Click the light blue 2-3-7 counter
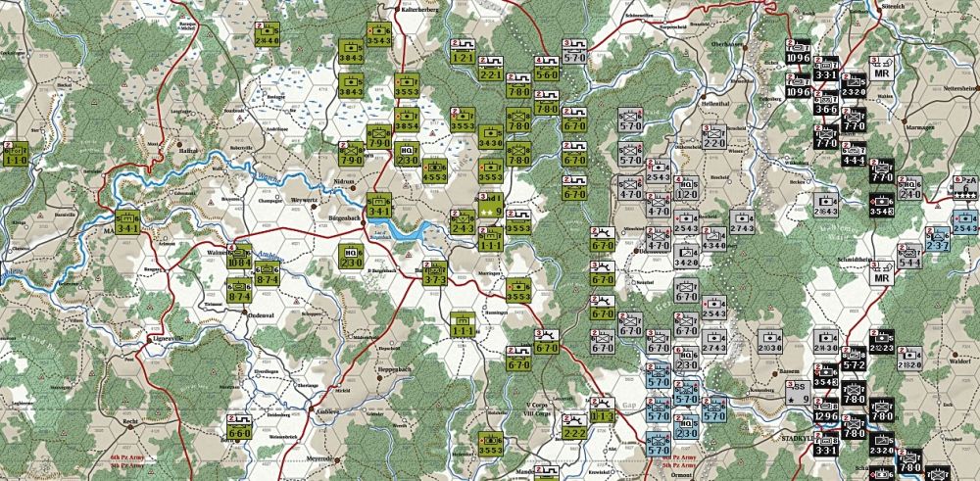The height and width of the screenshot is (481, 980). 938,239
